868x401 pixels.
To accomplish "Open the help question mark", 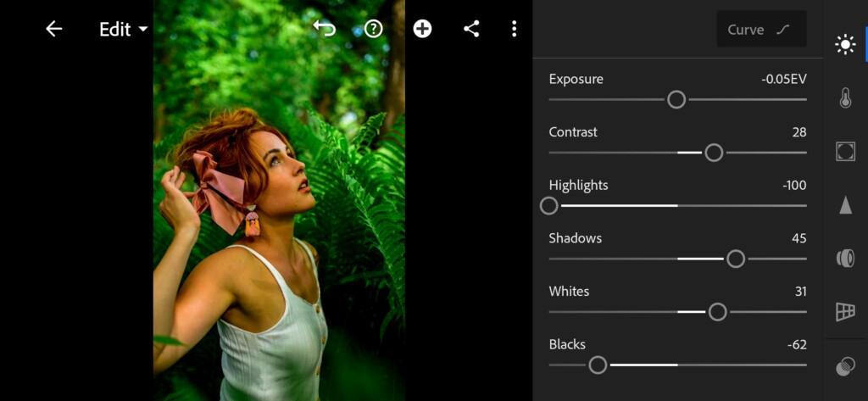I will point(374,29).
